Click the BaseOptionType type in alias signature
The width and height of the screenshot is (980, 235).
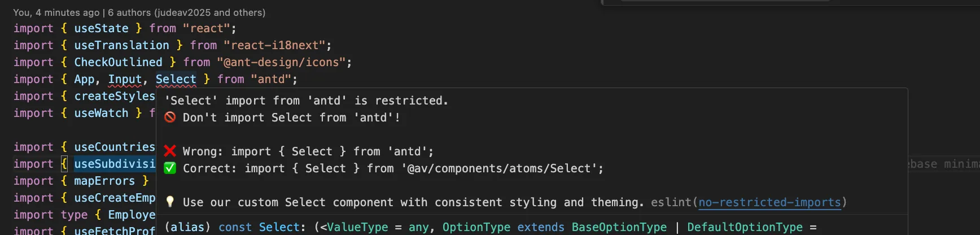(x=619, y=227)
